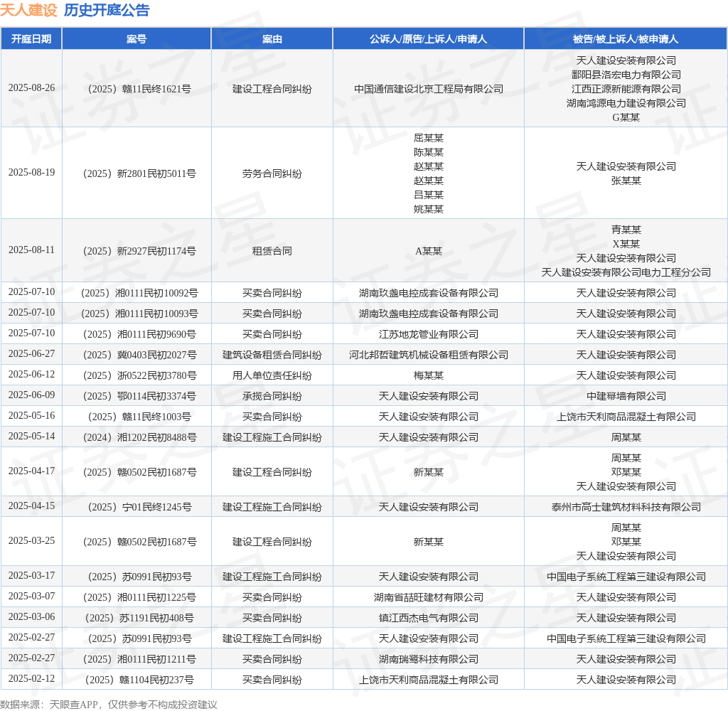This screenshot has width=728, height=711.
Task: Click the 用人单位责任纠纷 cause cell
Action: click(x=272, y=375)
